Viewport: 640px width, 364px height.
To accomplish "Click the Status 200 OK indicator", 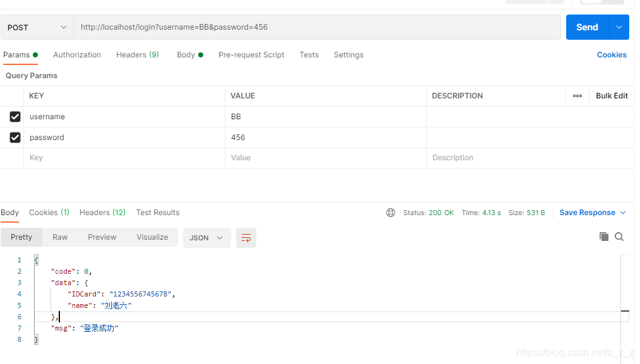I will 429,213.
